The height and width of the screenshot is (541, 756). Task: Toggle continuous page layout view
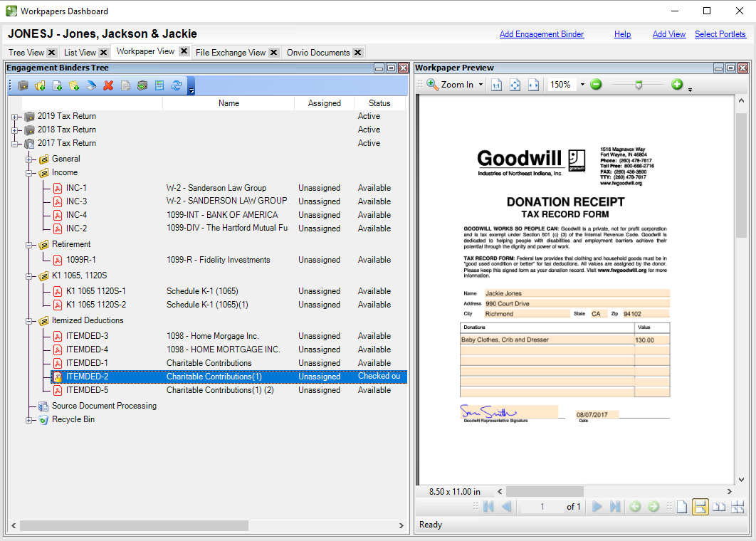(700, 507)
